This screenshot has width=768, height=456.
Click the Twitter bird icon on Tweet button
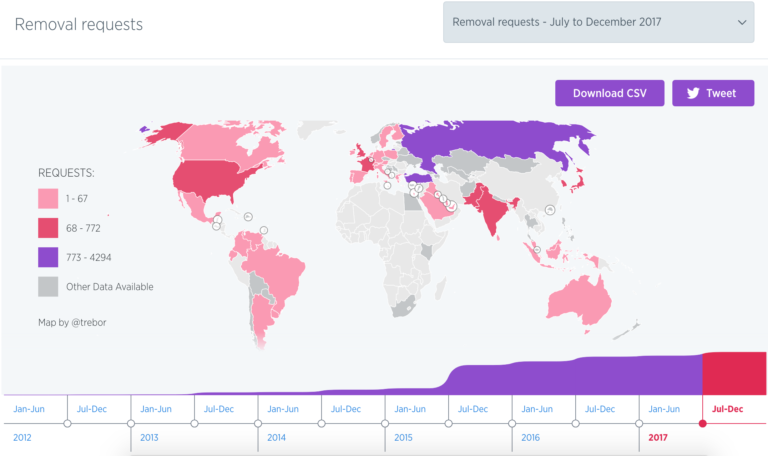coord(693,93)
